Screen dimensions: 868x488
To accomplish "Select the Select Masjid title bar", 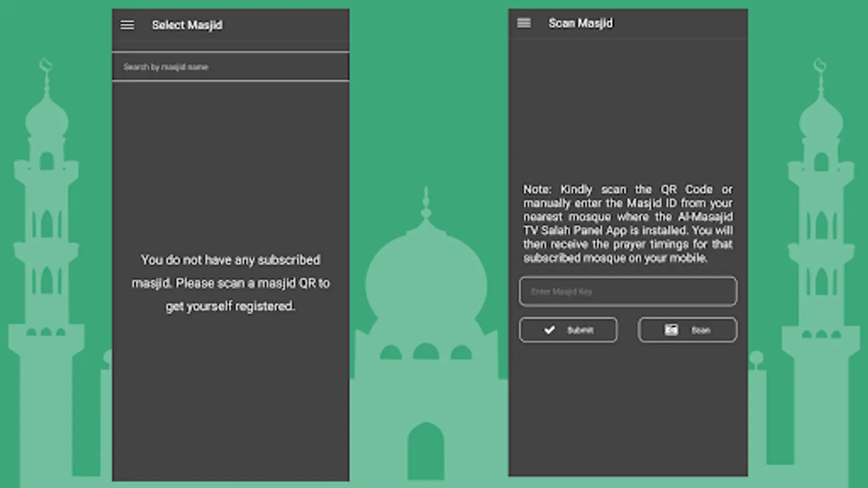I will (187, 24).
